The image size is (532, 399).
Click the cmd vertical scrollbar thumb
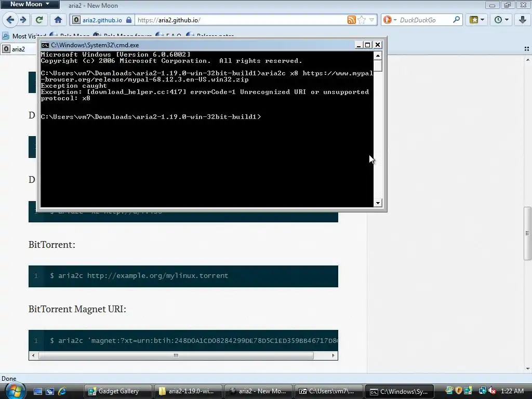(x=378, y=66)
